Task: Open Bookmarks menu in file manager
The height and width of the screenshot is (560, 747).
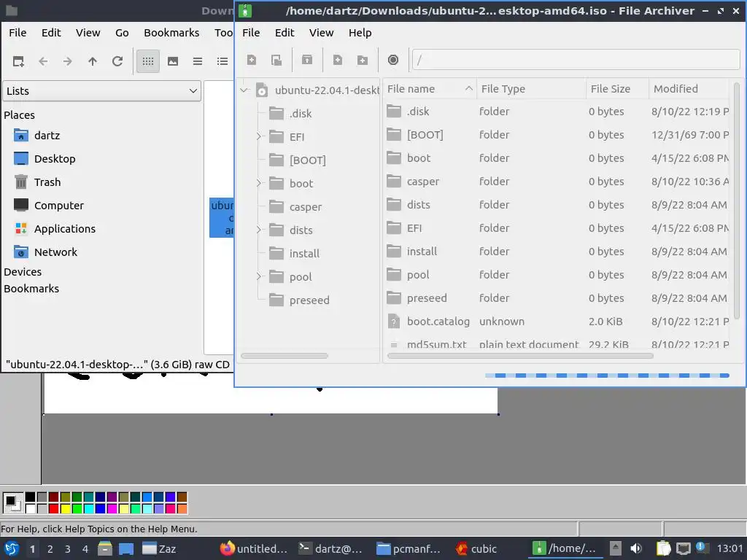Action: [171, 33]
